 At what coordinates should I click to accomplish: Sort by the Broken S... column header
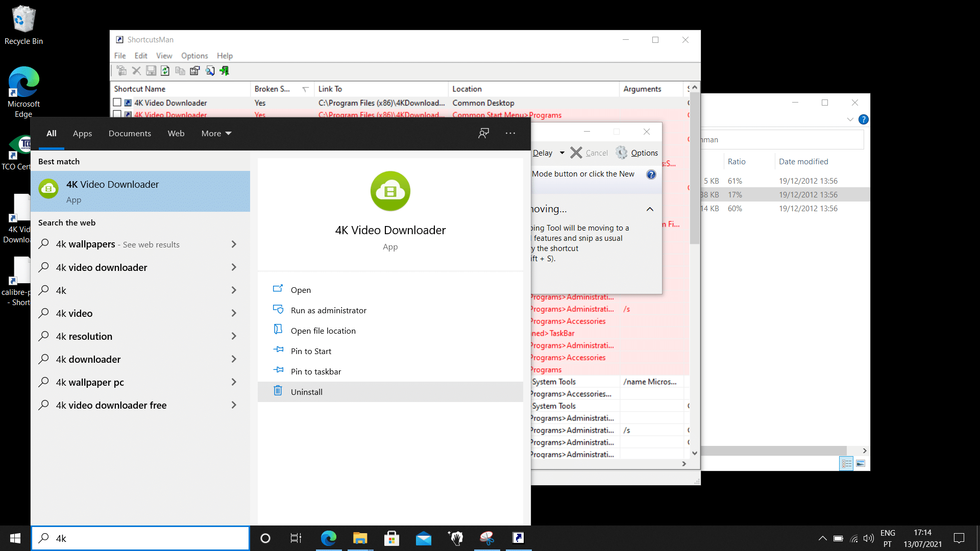tap(282, 89)
